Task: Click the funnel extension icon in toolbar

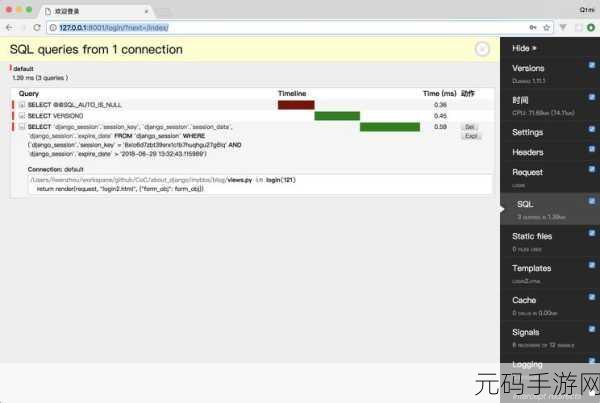Action: pos(563,28)
